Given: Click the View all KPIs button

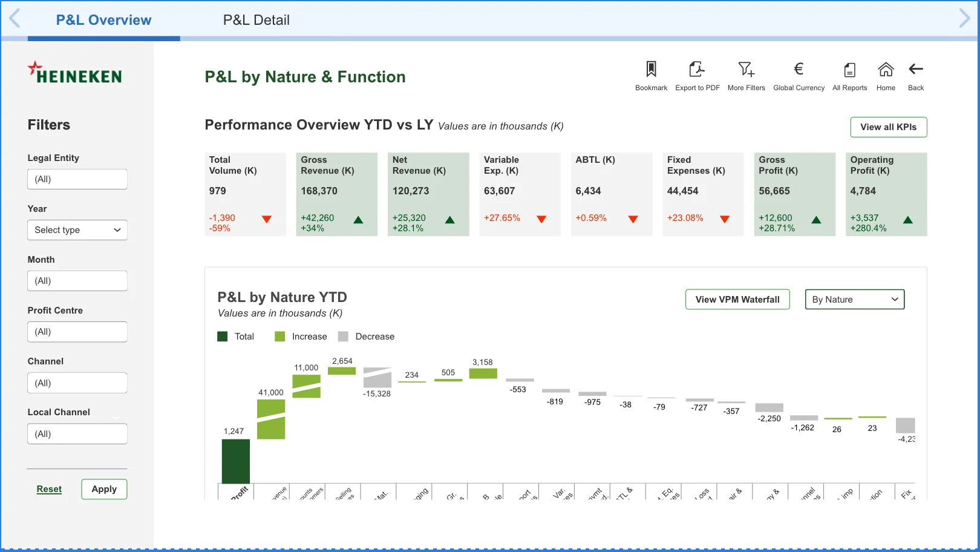Looking at the screenshot, I should pos(889,127).
